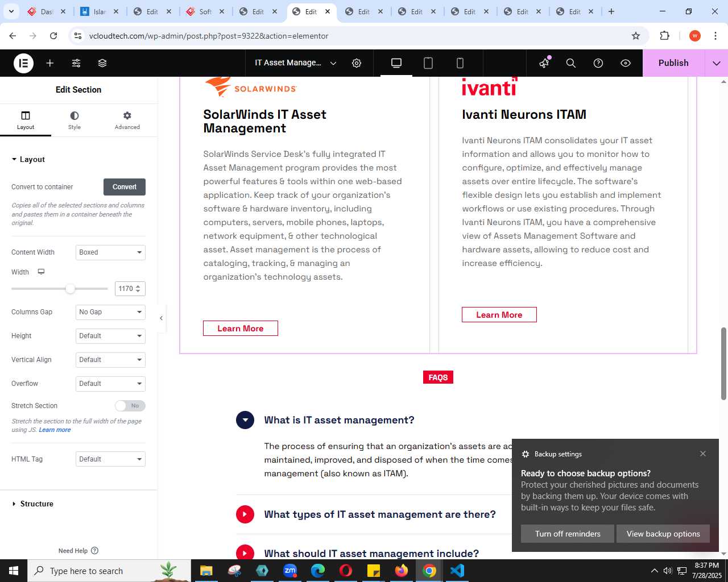This screenshot has height=582, width=728.
Task: Open the Windows Start menu
Action: pos(14,571)
